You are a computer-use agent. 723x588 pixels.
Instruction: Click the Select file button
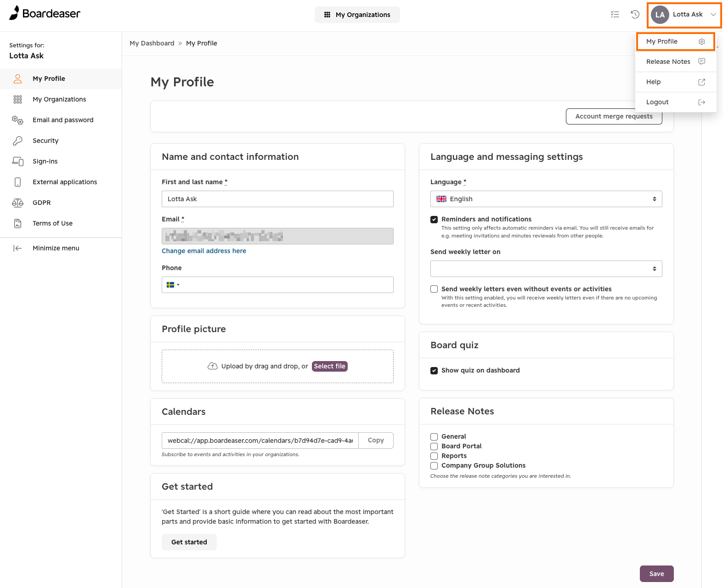329,366
